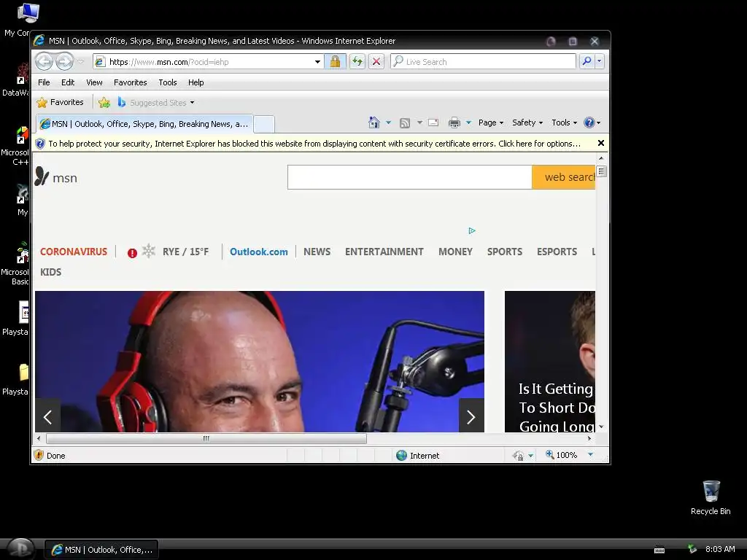
Task: Open a new blank tab
Action: tap(264, 124)
